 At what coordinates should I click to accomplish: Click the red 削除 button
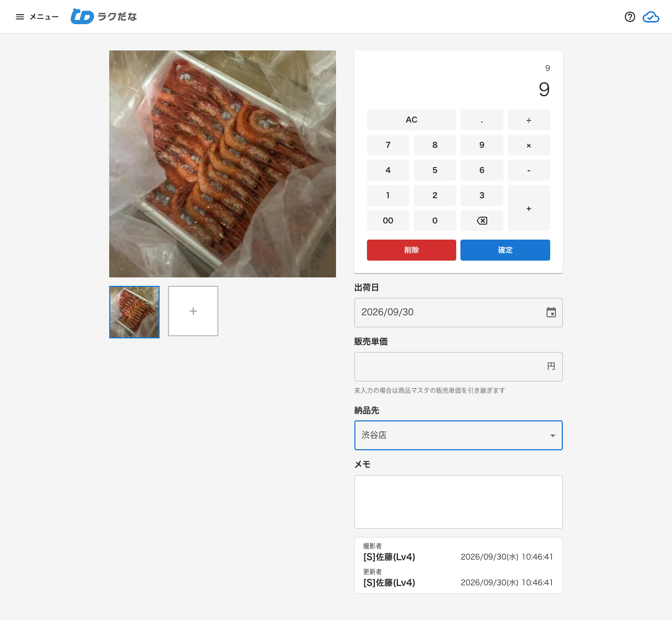[412, 250]
